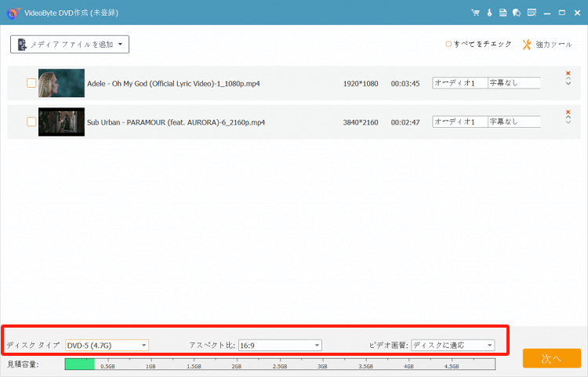This screenshot has height=377, width=588.
Task: Check the Sub Urban video checkbox
Action: coord(31,121)
